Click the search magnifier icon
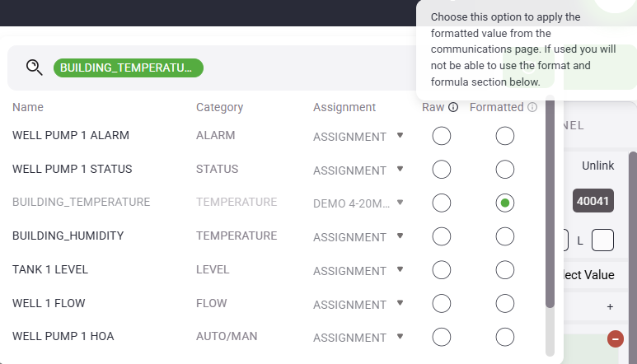 pos(34,68)
